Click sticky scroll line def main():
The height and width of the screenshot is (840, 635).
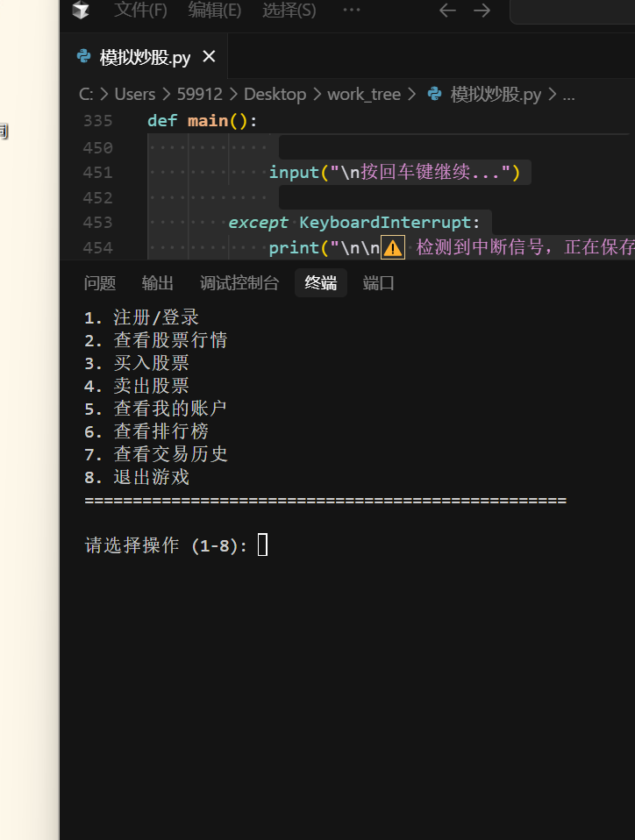pyautogui.click(x=202, y=121)
